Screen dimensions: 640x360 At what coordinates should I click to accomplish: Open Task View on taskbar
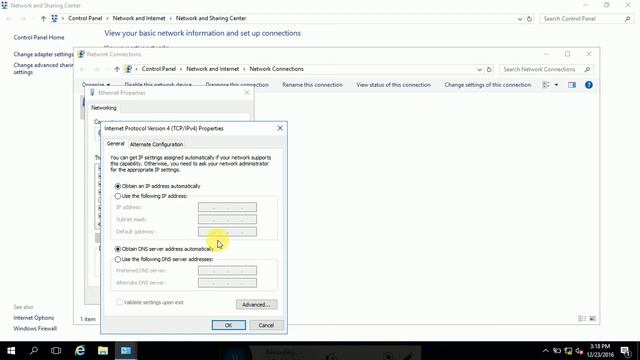56,351
